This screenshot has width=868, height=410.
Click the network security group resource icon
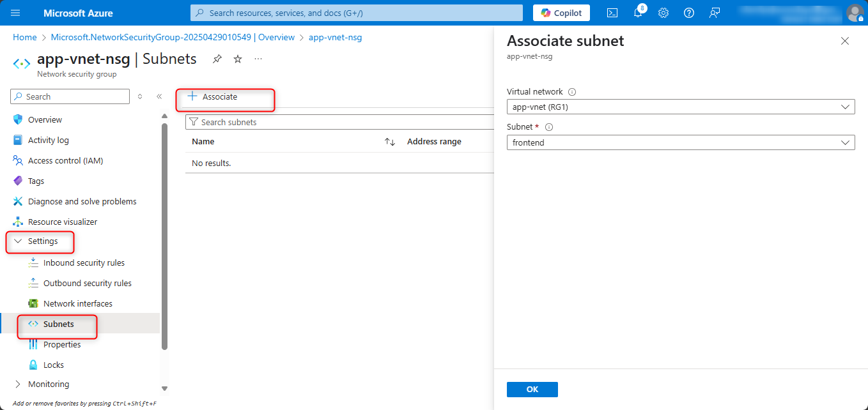pos(22,64)
